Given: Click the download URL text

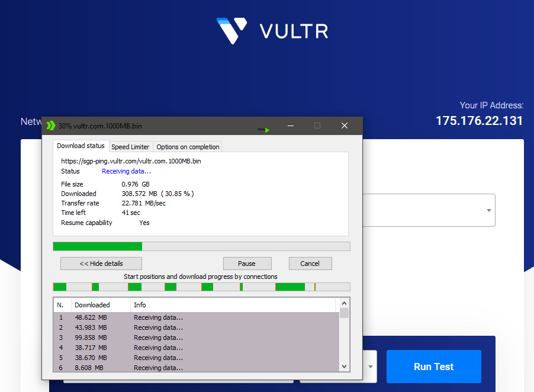Looking at the screenshot, I should coord(131,161).
